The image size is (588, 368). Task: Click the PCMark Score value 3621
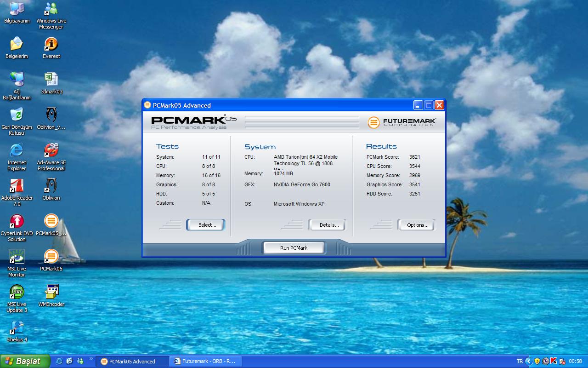(415, 157)
